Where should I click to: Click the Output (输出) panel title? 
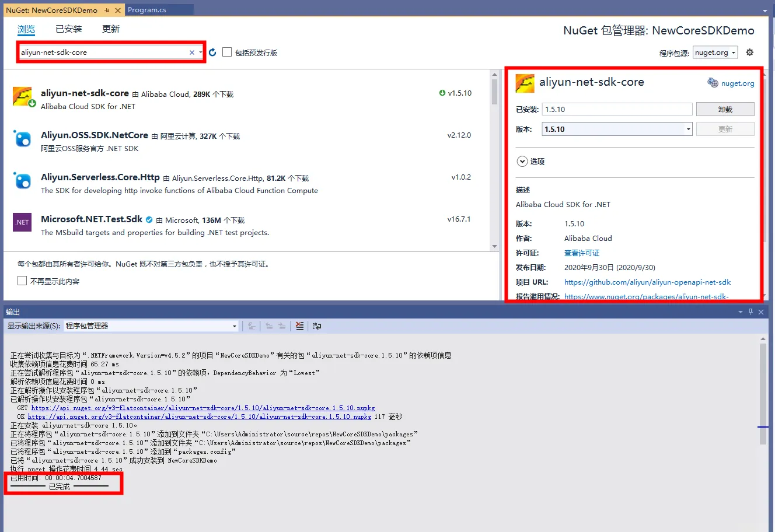tap(13, 312)
